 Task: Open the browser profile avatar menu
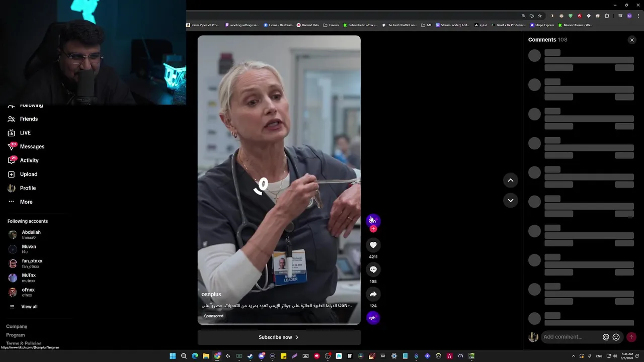click(629, 16)
